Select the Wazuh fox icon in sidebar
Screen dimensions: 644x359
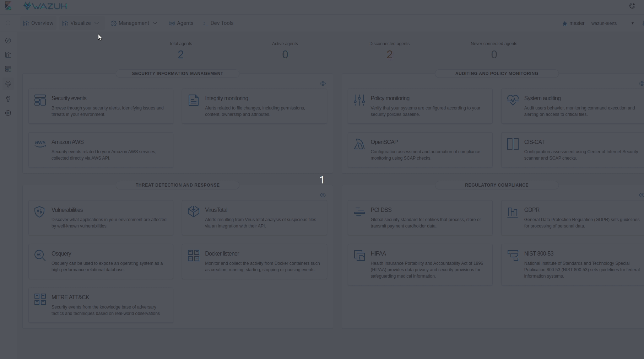8,84
